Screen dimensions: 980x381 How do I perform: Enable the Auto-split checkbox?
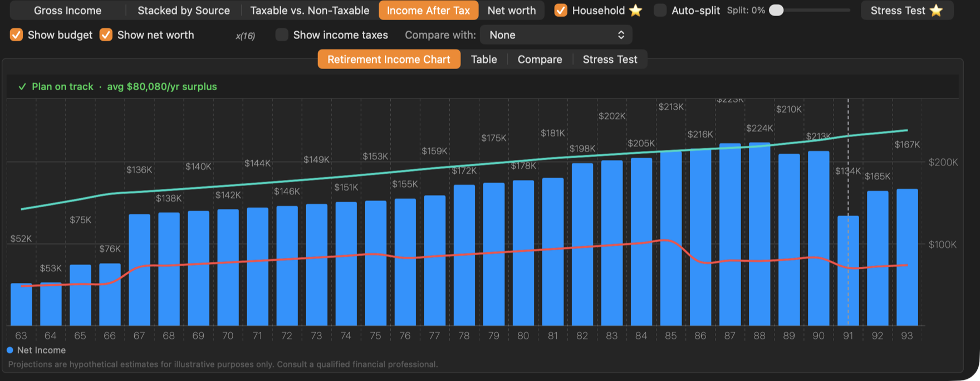(660, 10)
